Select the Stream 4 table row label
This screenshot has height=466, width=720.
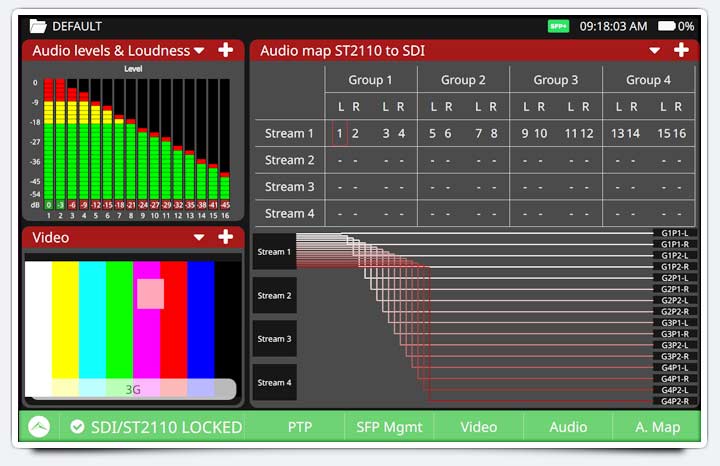pyautogui.click(x=289, y=213)
